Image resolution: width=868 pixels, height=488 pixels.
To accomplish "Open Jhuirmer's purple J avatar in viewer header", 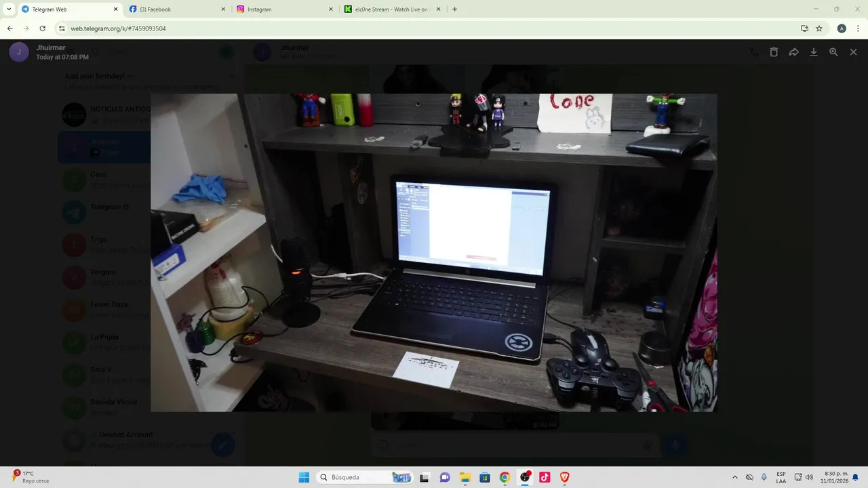I will pyautogui.click(x=19, y=52).
